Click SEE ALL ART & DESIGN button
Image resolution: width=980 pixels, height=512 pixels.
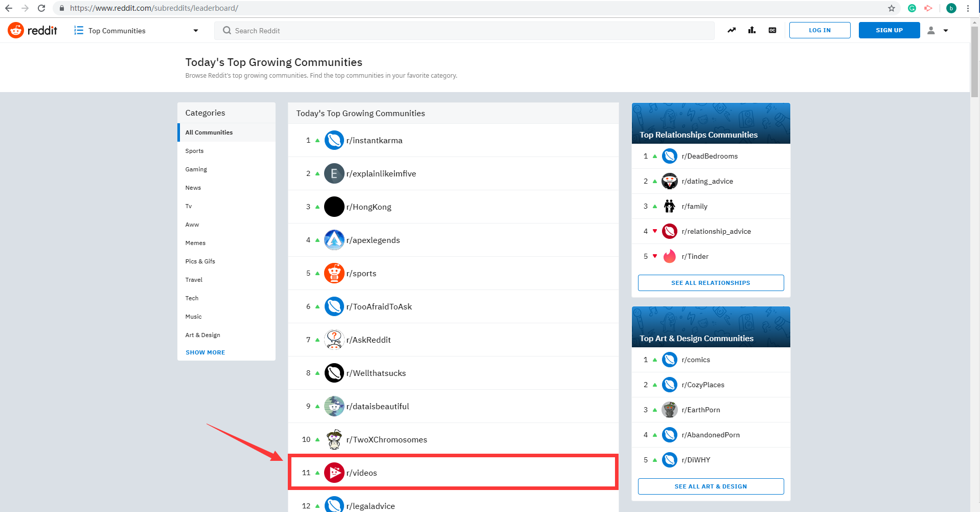[x=711, y=486]
